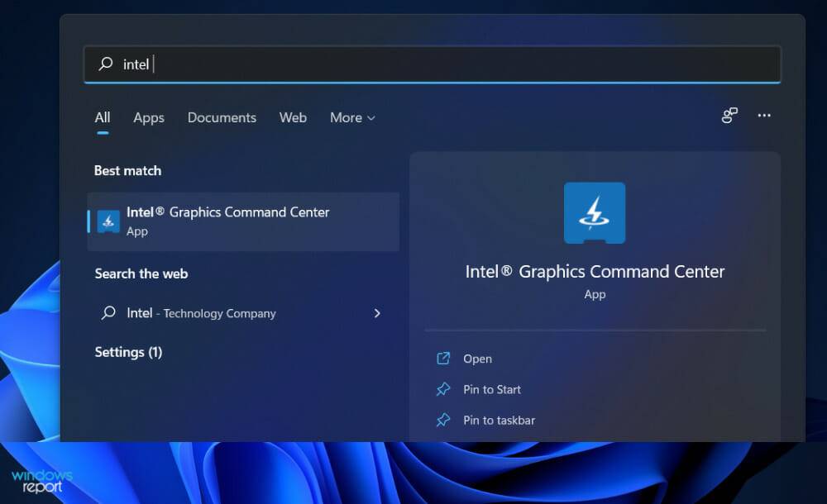Click the large Intel Graphics Command Center app icon
This screenshot has width=827, height=504.
click(x=595, y=212)
